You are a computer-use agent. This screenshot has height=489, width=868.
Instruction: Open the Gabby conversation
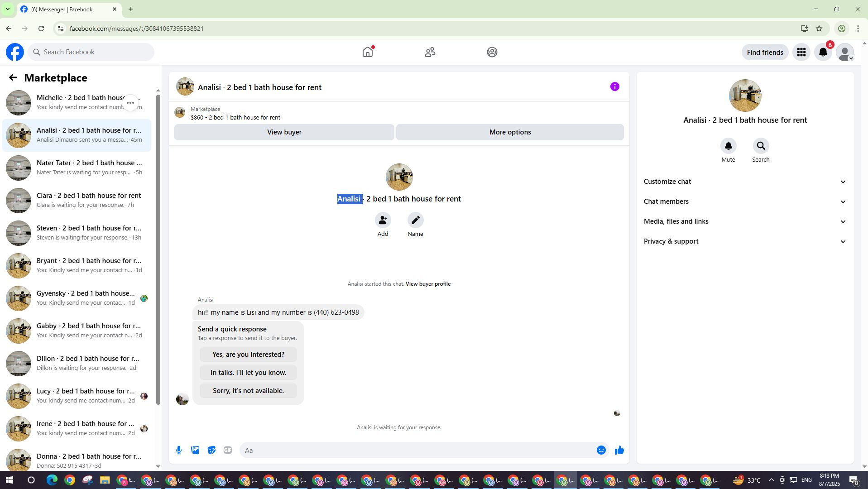(77, 331)
